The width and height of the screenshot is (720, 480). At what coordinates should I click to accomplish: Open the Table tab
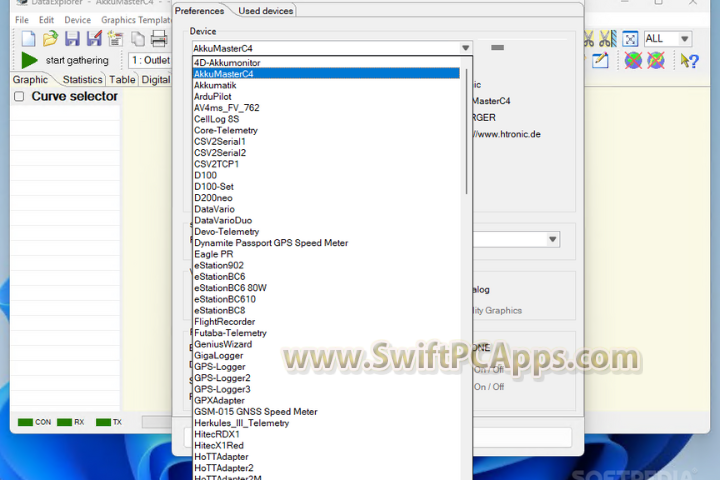pyautogui.click(x=122, y=79)
